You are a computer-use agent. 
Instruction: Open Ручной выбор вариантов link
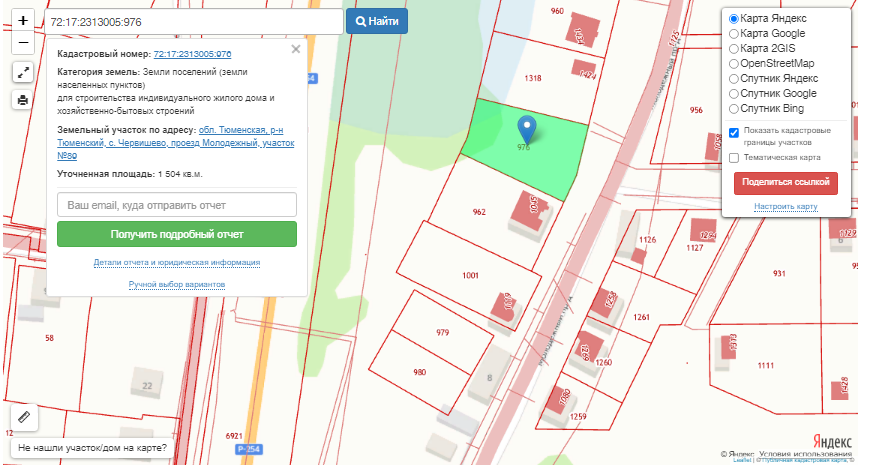177,285
